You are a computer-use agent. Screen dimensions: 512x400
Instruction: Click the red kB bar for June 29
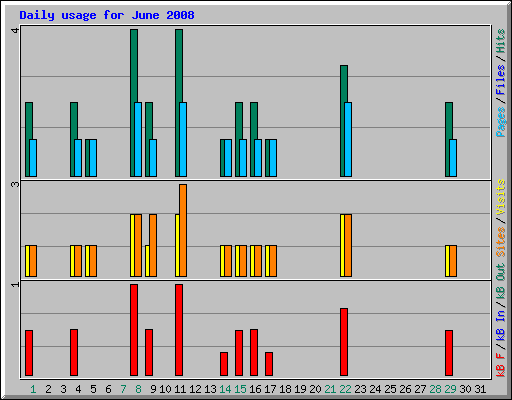click(449, 353)
